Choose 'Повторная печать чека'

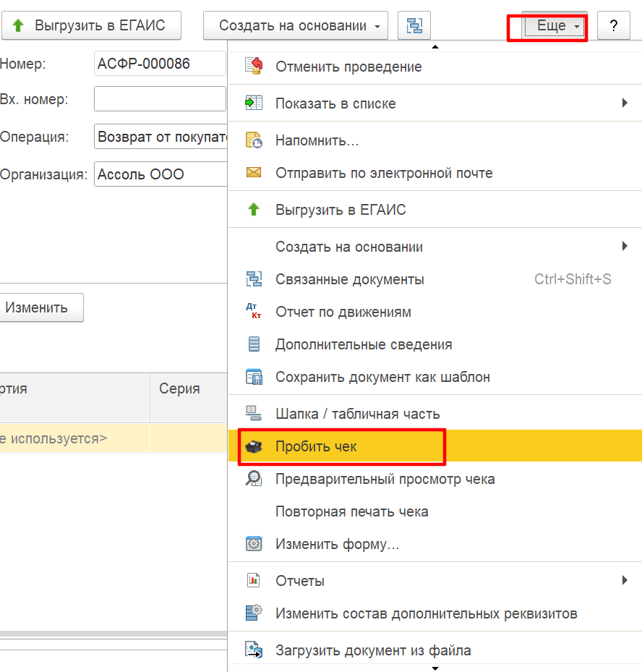coord(435,511)
